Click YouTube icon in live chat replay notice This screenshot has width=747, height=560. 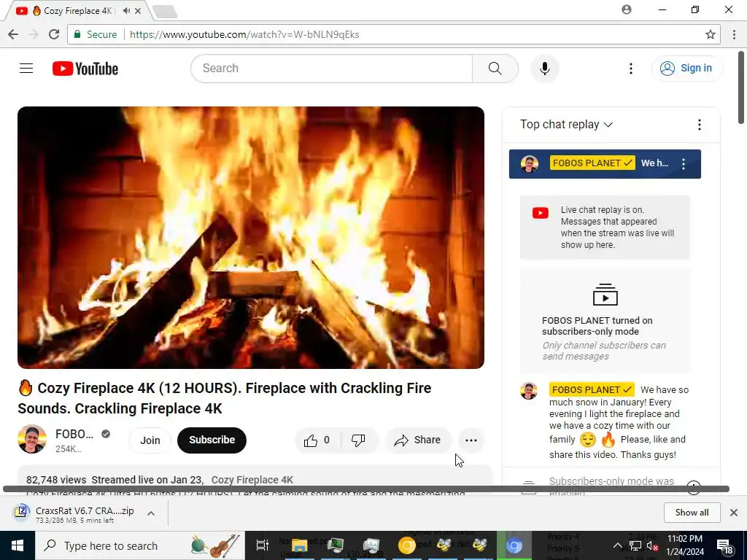541,213
